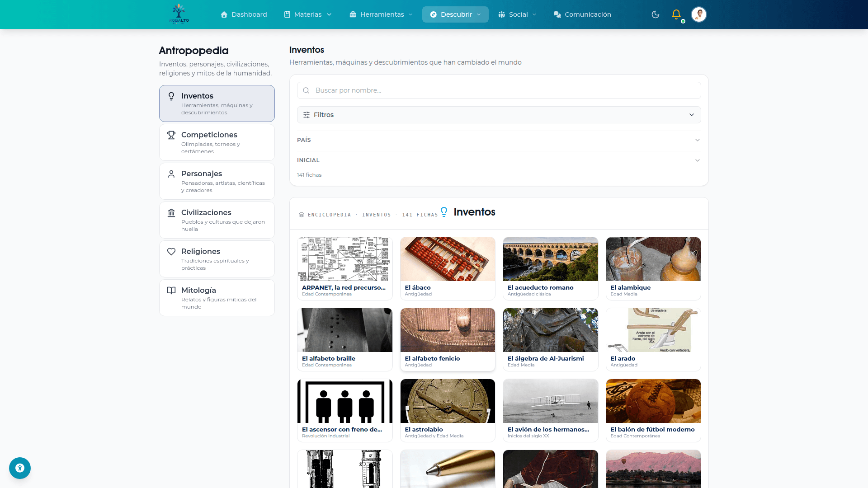Open the El alambique title link
This screenshot has height=488, width=868.
[631, 288]
